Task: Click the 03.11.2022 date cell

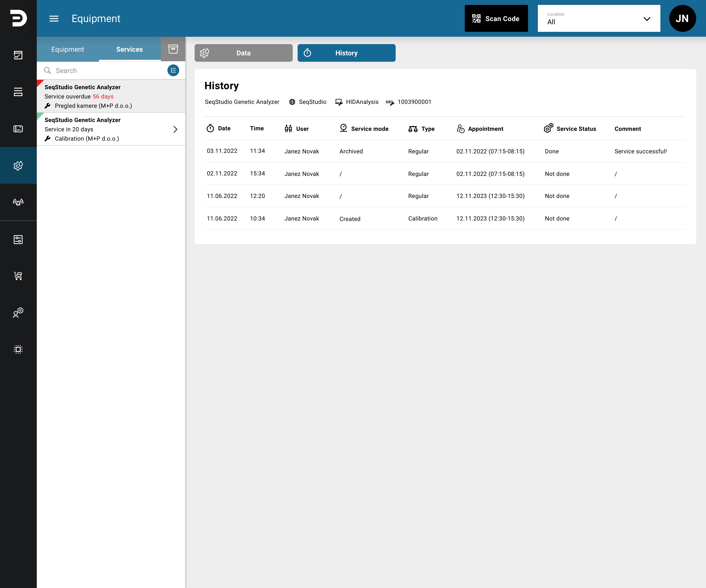Action: (222, 151)
